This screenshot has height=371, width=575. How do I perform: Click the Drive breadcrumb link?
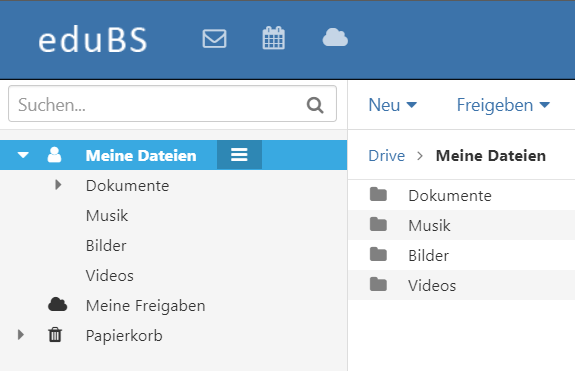pyautogui.click(x=387, y=156)
